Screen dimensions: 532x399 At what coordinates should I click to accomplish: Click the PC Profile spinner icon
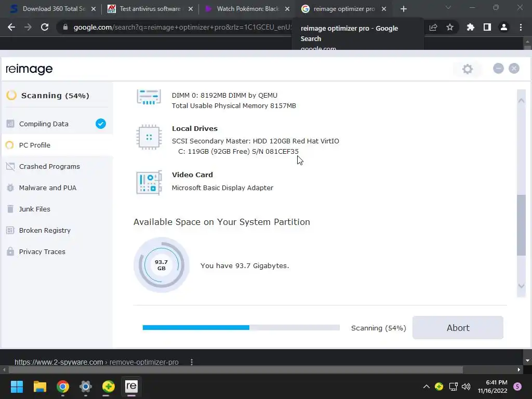pyautogui.click(x=10, y=145)
